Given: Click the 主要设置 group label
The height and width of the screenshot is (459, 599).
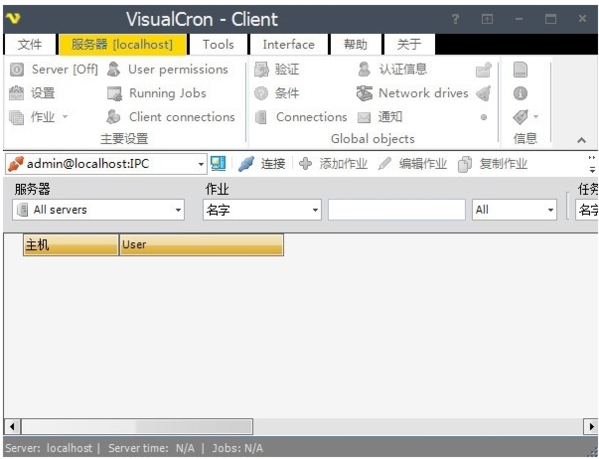Looking at the screenshot, I should pos(125,139).
